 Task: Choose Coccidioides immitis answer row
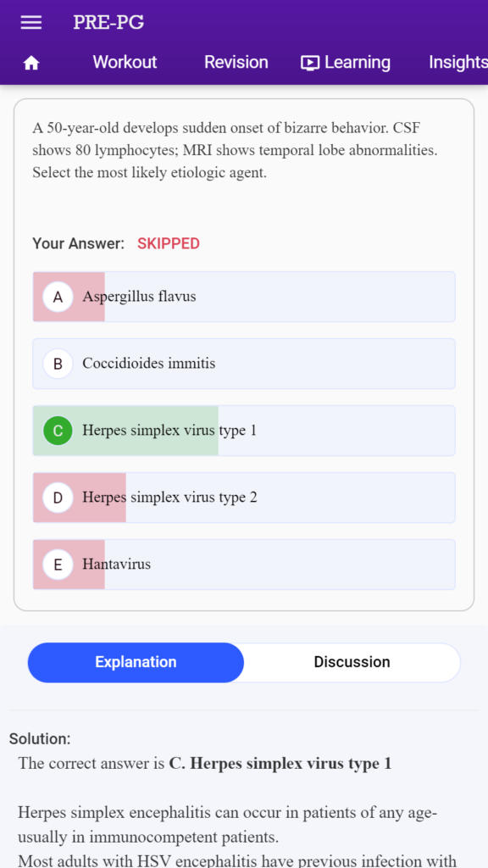click(244, 364)
